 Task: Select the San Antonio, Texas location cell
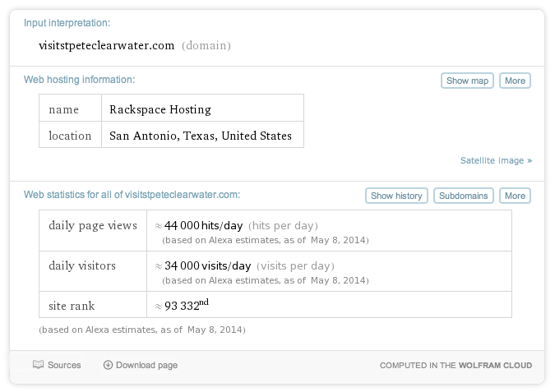point(201,136)
